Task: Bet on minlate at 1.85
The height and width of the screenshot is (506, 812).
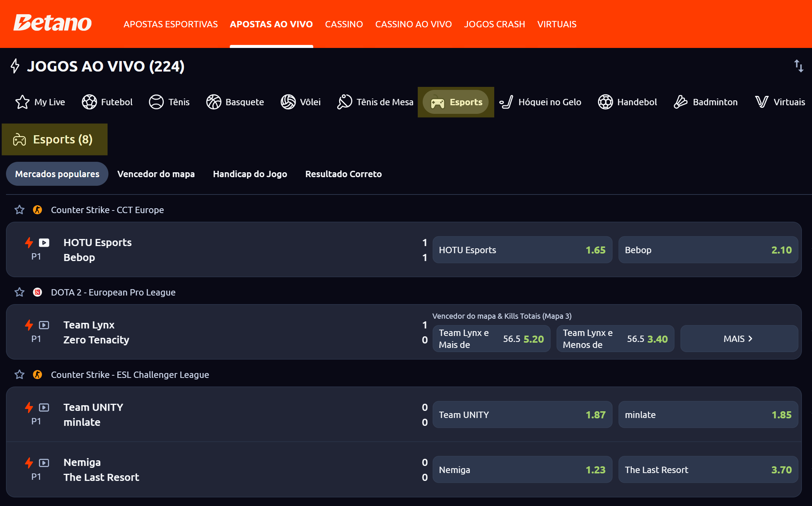Action: click(x=708, y=415)
